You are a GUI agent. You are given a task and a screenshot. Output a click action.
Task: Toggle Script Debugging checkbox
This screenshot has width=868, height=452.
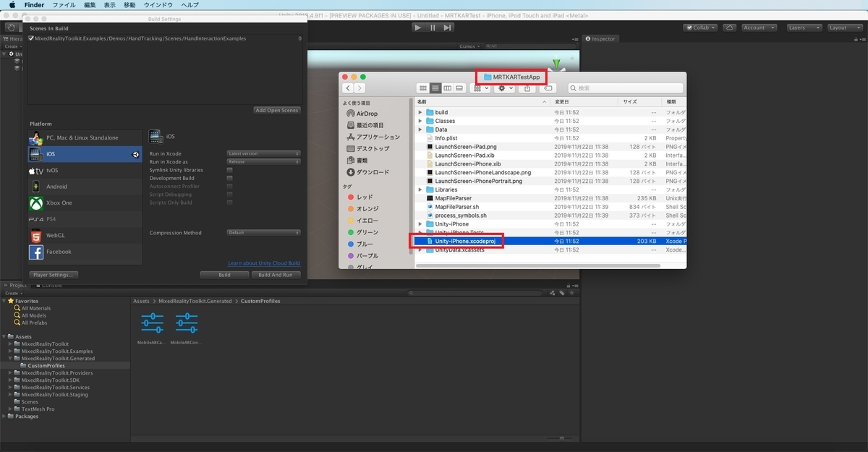(x=230, y=195)
